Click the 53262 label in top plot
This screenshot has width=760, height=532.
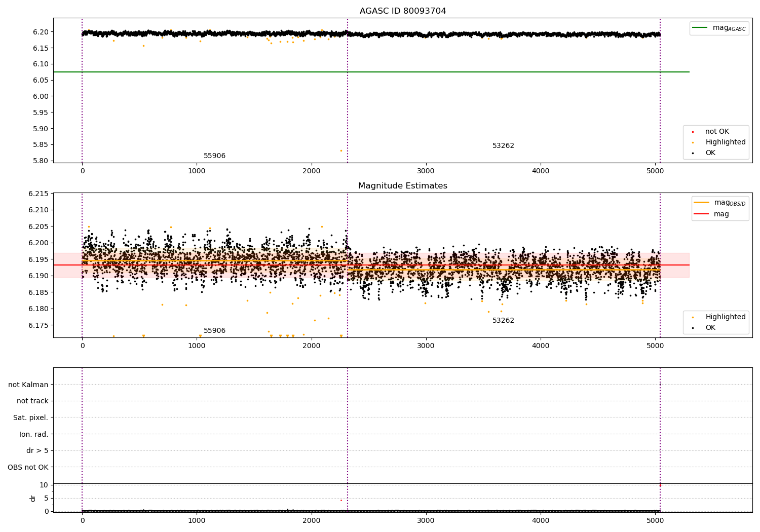[503, 146]
